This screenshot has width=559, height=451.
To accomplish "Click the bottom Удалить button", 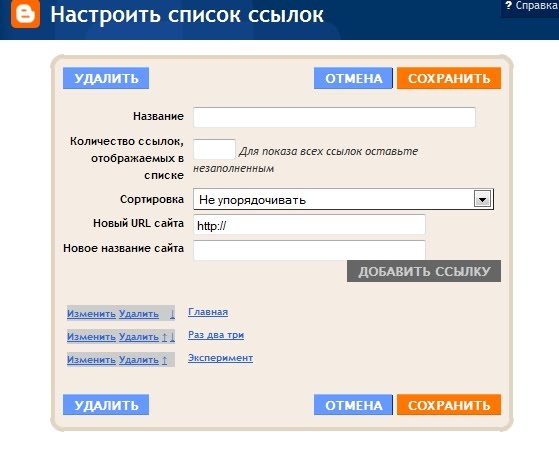I will tap(106, 405).
